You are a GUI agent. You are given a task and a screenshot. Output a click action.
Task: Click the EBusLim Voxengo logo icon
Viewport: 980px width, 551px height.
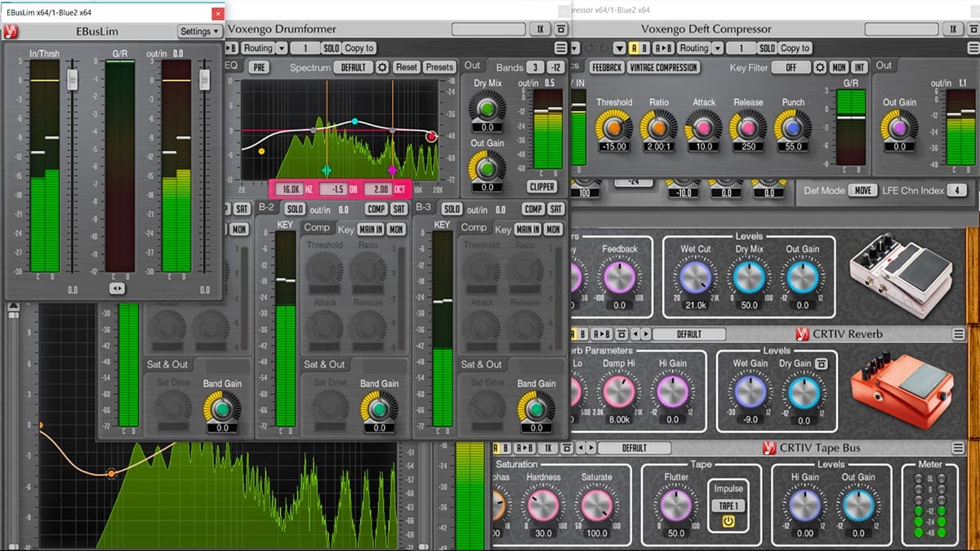[x=11, y=31]
